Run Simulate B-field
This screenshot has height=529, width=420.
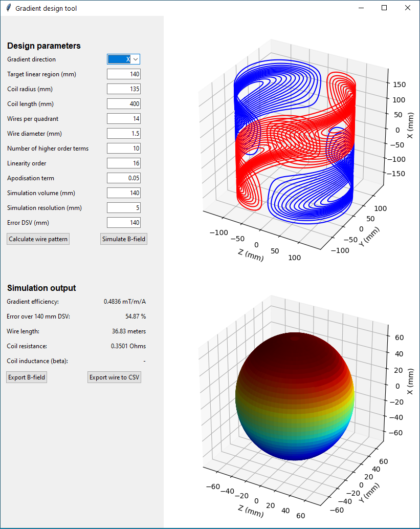click(x=124, y=239)
